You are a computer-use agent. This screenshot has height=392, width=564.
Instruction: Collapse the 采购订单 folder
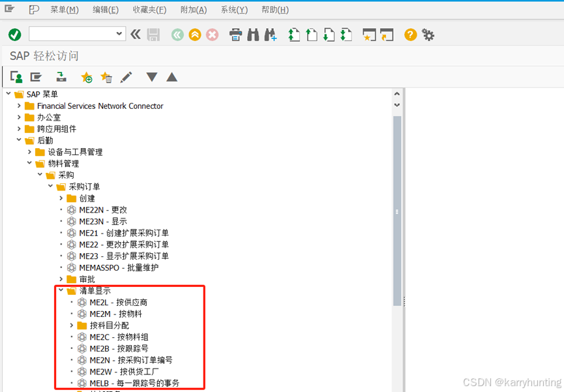tap(50, 186)
